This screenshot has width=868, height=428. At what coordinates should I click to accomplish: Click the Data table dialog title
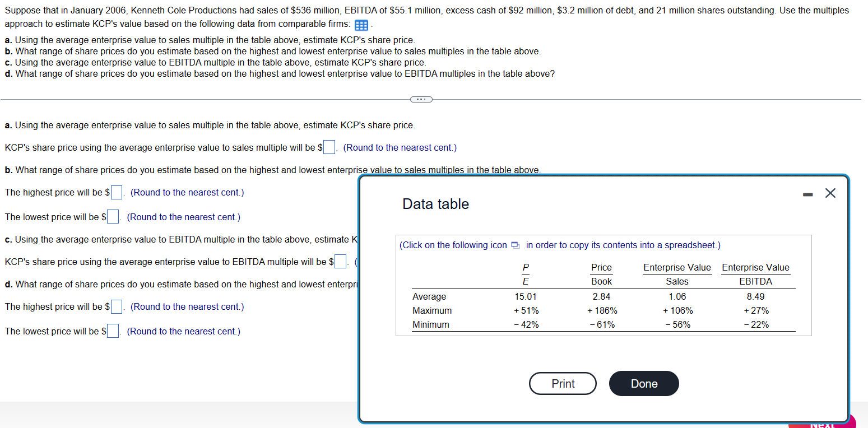point(435,204)
